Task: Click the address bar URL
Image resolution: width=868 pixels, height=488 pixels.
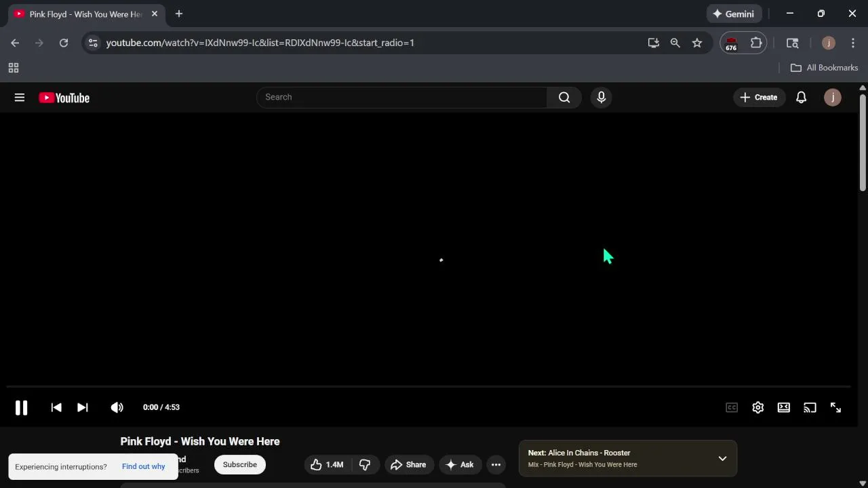Action: coord(260,43)
